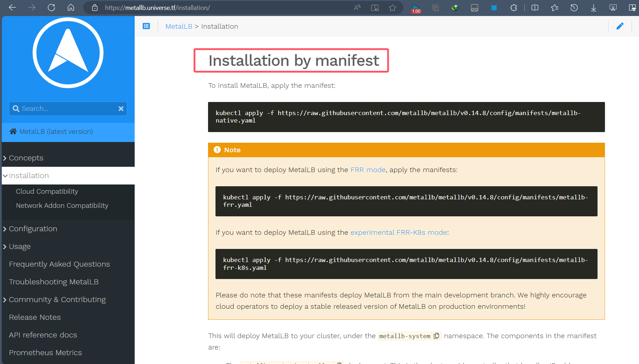Viewport: 639px width, 364px height.
Task: Click the metallb-frr-k8s.yaml kubectl command block
Action: [x=406, y=264]
